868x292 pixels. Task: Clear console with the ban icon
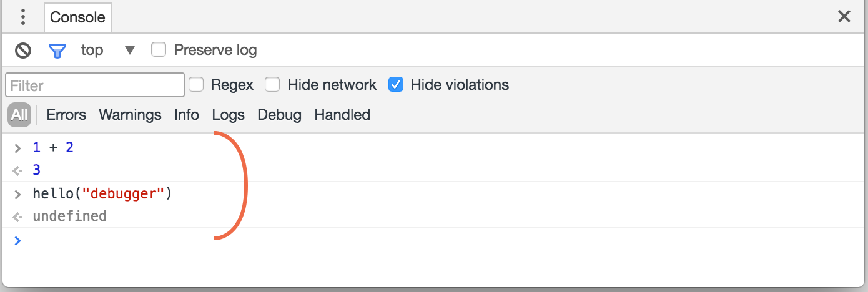point(23,50)
